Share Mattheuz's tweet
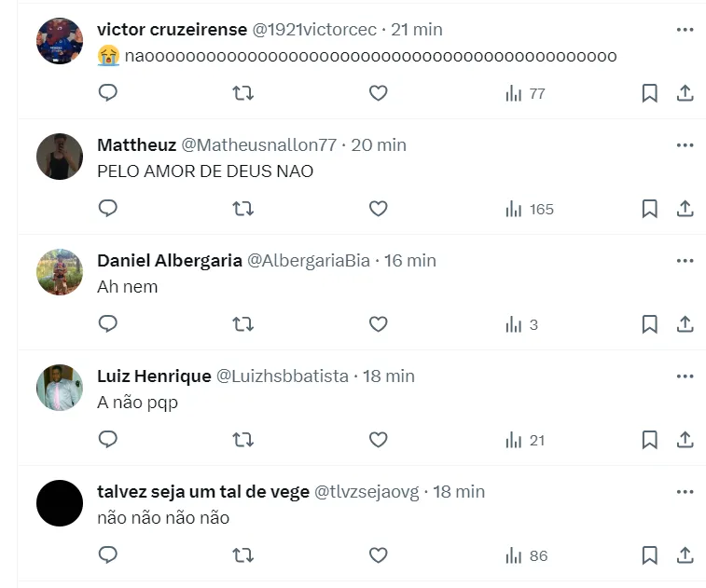The width and height of the screenshot is (706, 588). pyautogui.click(x=685, y=209)
